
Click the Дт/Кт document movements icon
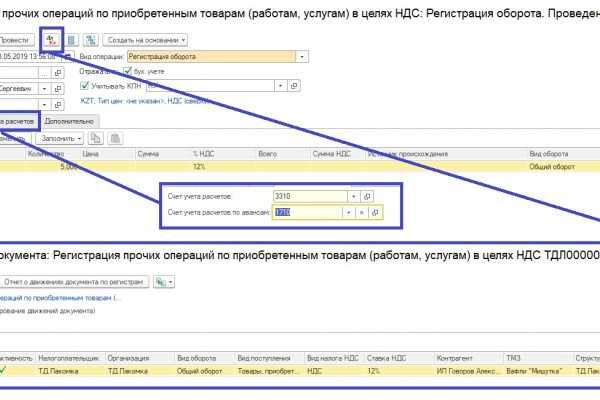53,40
